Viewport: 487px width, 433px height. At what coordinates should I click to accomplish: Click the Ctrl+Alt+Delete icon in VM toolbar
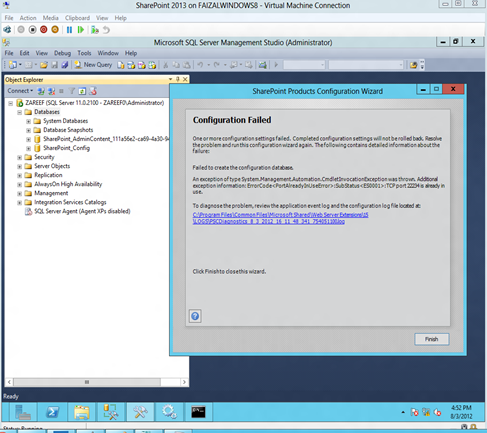(7, 30)
